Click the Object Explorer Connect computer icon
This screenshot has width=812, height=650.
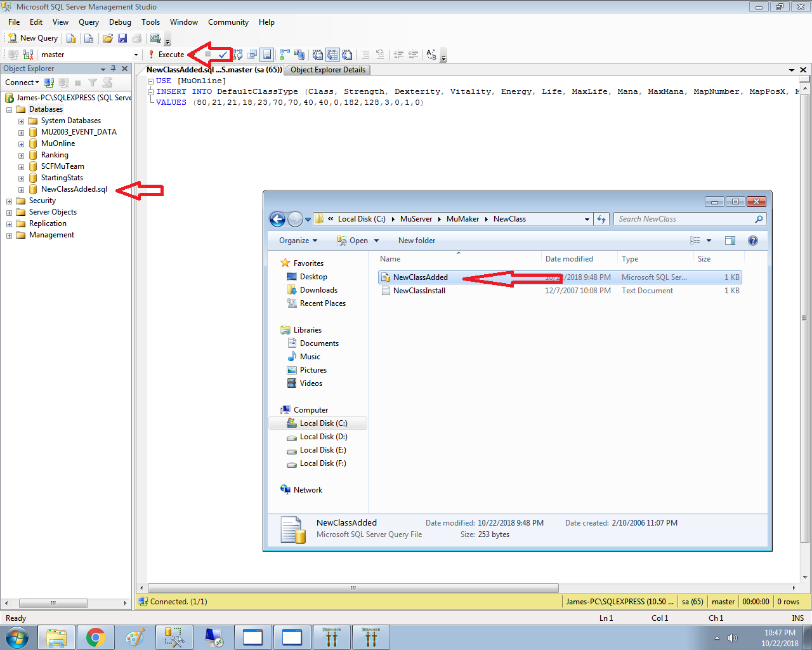pos(49,83)
